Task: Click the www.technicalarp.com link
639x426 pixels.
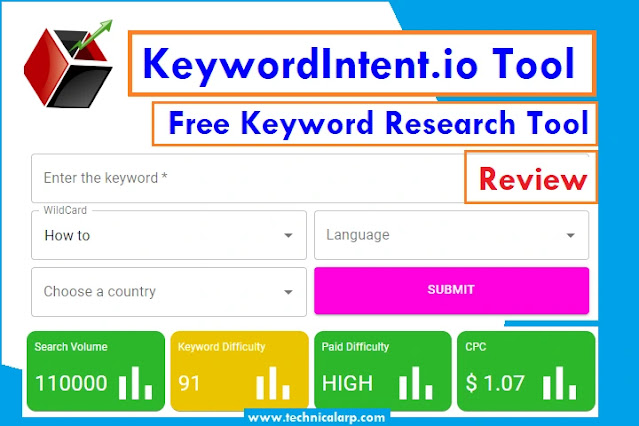Action: [317, 418]
